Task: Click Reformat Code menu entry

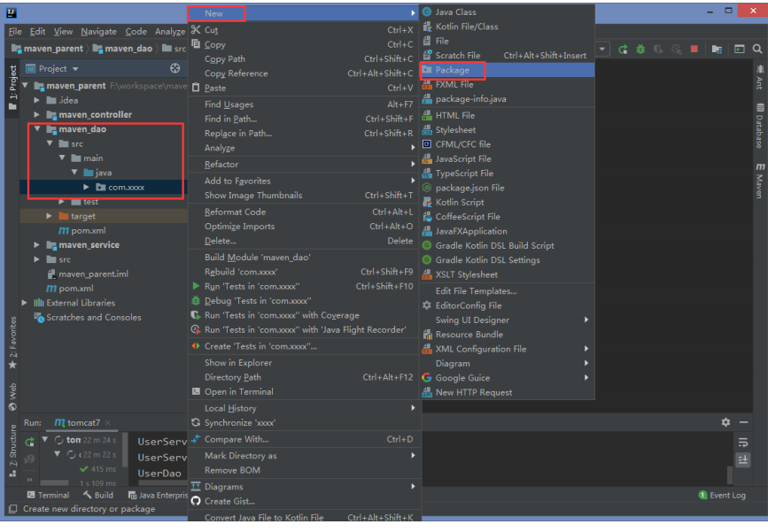Action: point(302,212)
